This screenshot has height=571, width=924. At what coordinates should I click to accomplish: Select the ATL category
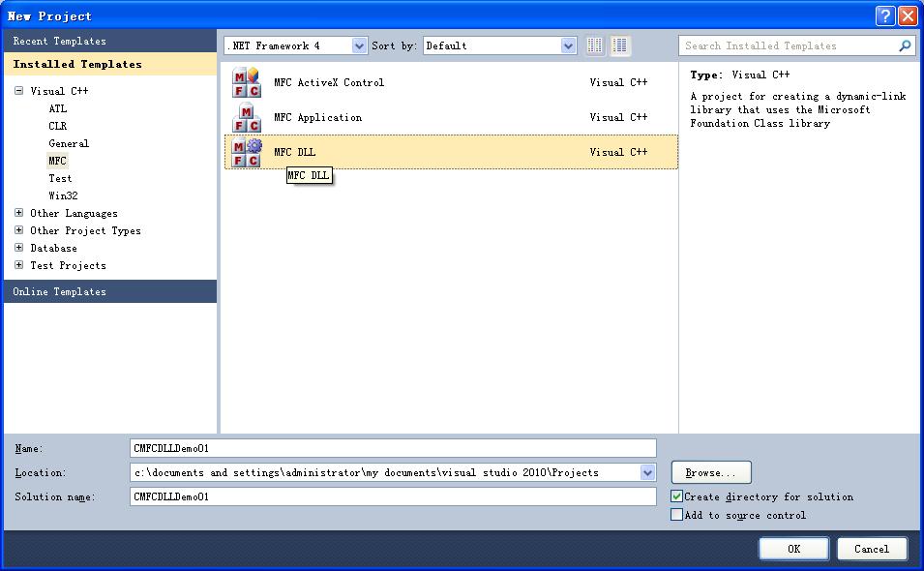click(x=58, y=108)
